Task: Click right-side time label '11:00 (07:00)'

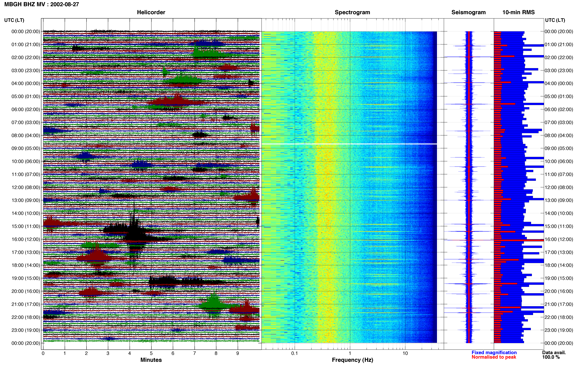Action: click(559, 175)
